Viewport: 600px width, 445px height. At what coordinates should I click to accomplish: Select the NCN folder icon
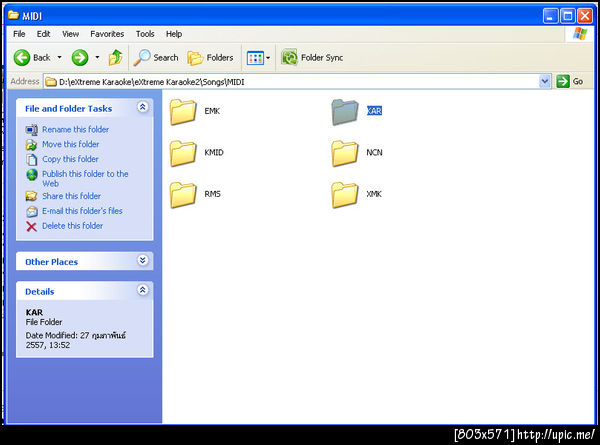point(345,153)
